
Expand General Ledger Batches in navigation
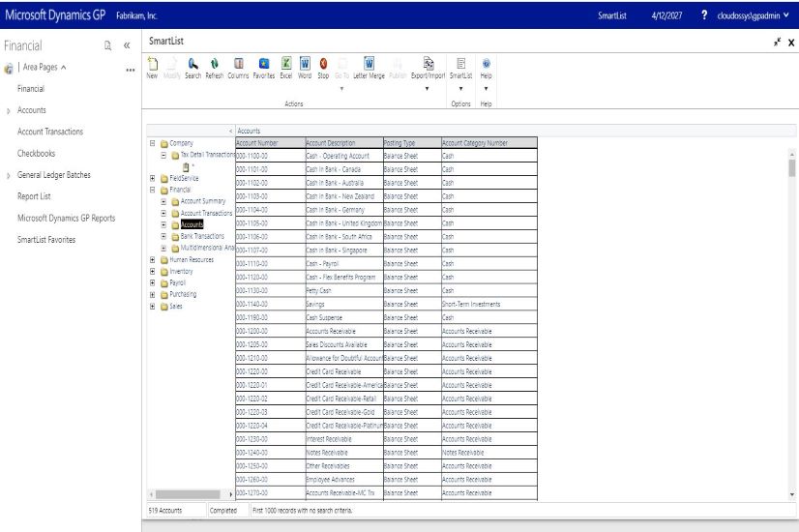point(8,175)
